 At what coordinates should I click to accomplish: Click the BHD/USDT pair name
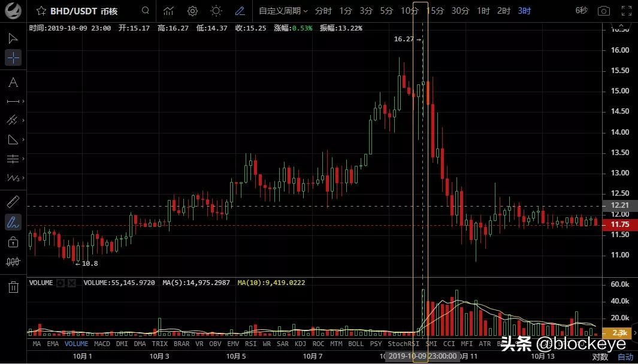pyautogui.click(x=84, y=11)
